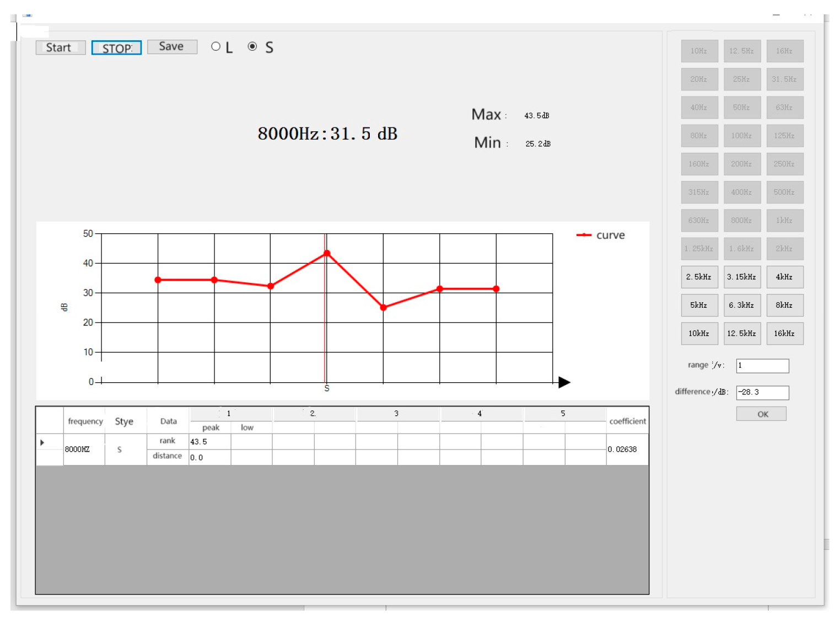Image resolution: width=840 pixels, height=626 pixels.
Task: Choose the 2.5kHz frequency button
Action: pos(699,277)
